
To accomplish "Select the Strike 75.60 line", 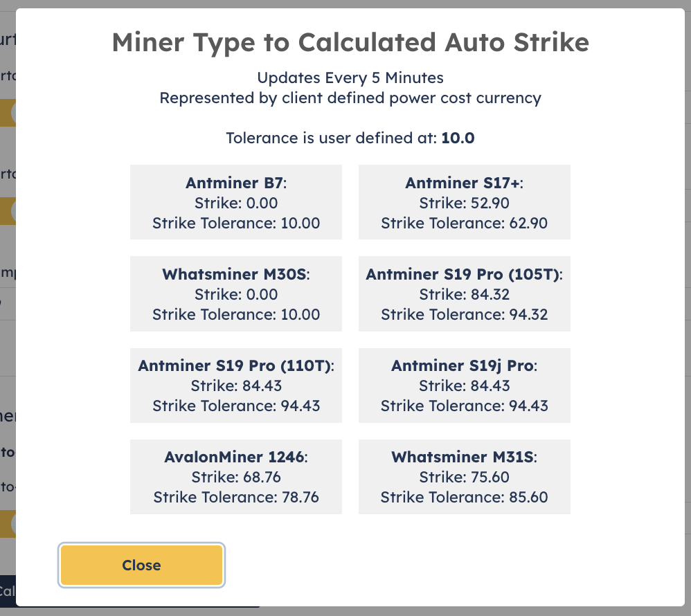I will tap(464, 478).
